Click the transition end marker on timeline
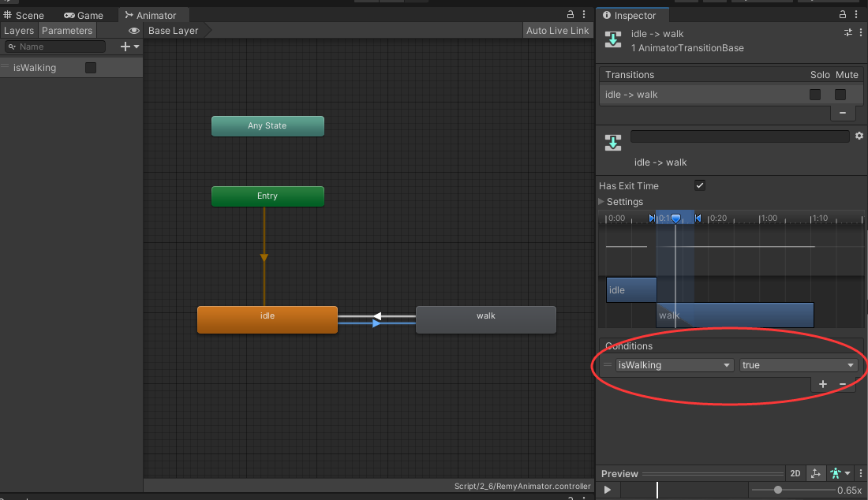The height and width of the screenshot is (500, 868). [x=698, y=218]
